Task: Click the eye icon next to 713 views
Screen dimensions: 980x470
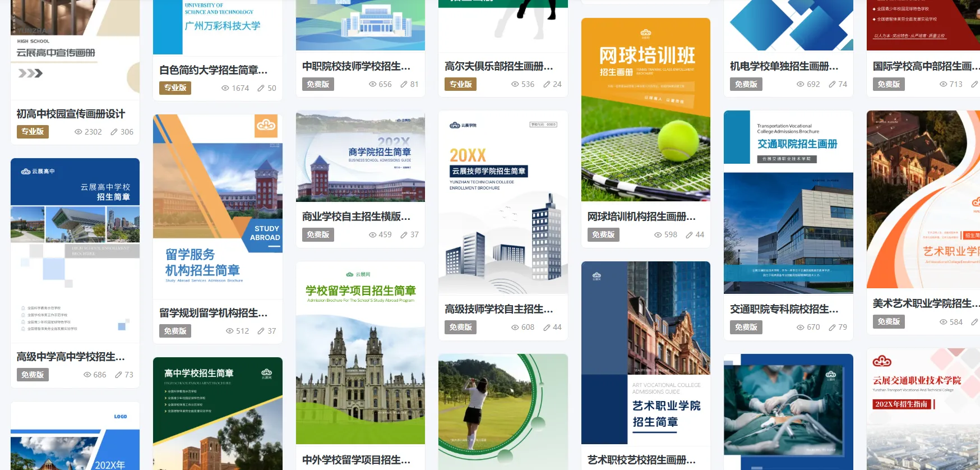Action: pos(944,84)
